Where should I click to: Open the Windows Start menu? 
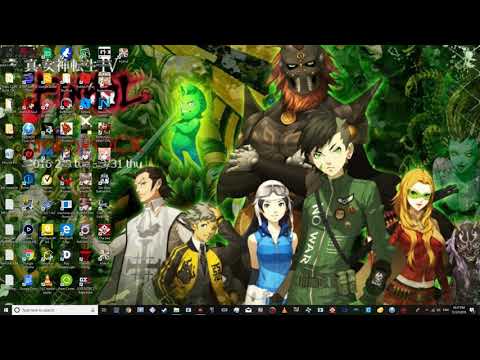click(x=6, y=310)
